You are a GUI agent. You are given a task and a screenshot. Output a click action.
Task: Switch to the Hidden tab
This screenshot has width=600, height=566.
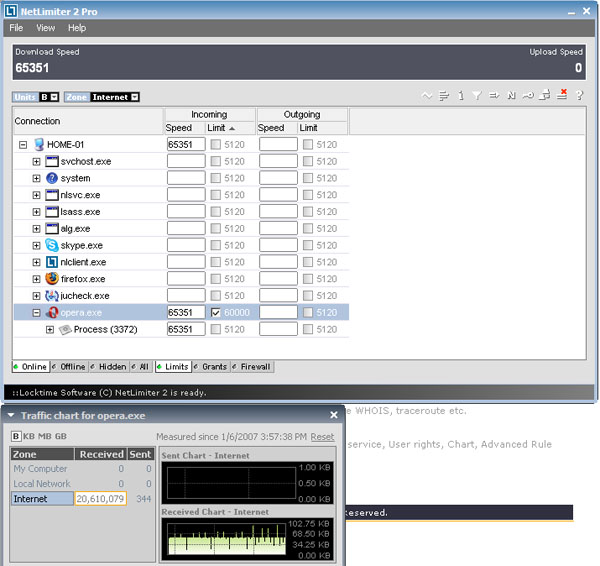coord(109,367)
